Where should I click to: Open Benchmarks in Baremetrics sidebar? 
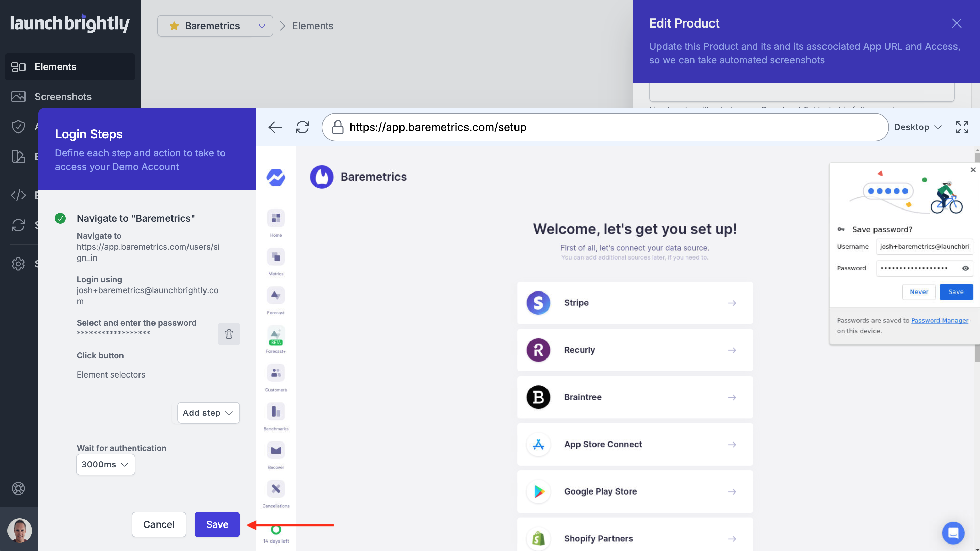(x=276, y=417)
